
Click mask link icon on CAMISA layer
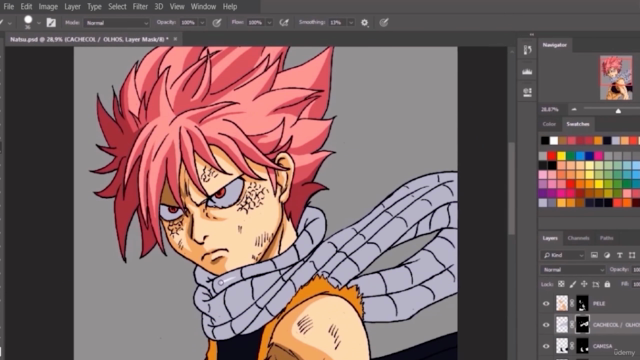(x=572, y=346)
